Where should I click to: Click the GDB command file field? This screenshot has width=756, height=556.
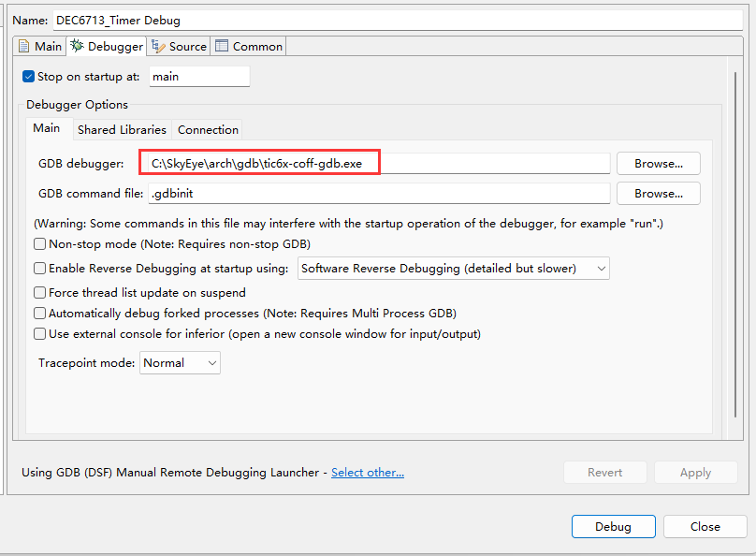pos(379,194)
